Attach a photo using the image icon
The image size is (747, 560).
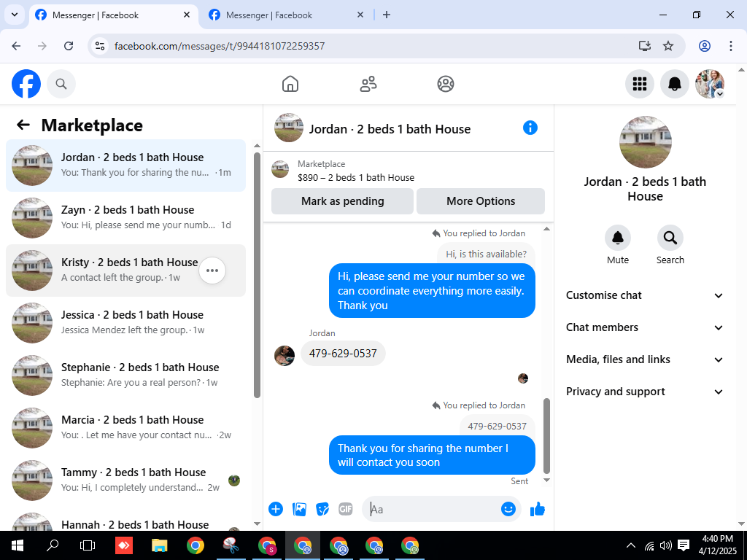click(x=299, y=509)
